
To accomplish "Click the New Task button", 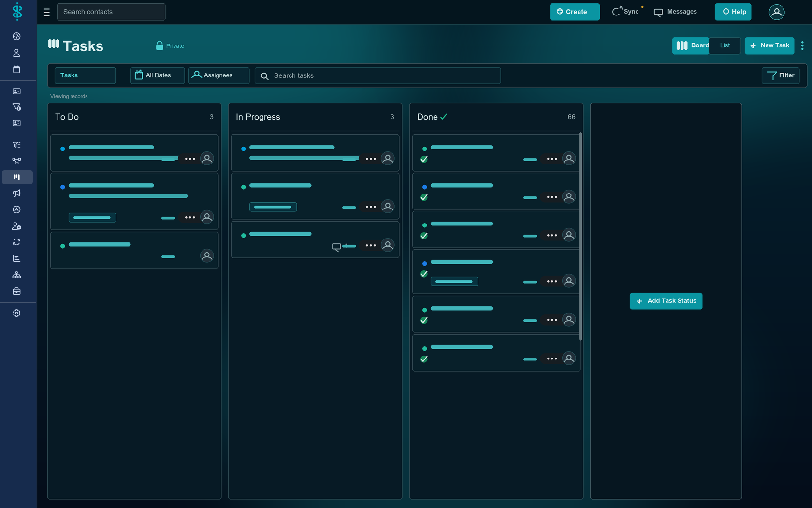I will [x=769, y=45].
